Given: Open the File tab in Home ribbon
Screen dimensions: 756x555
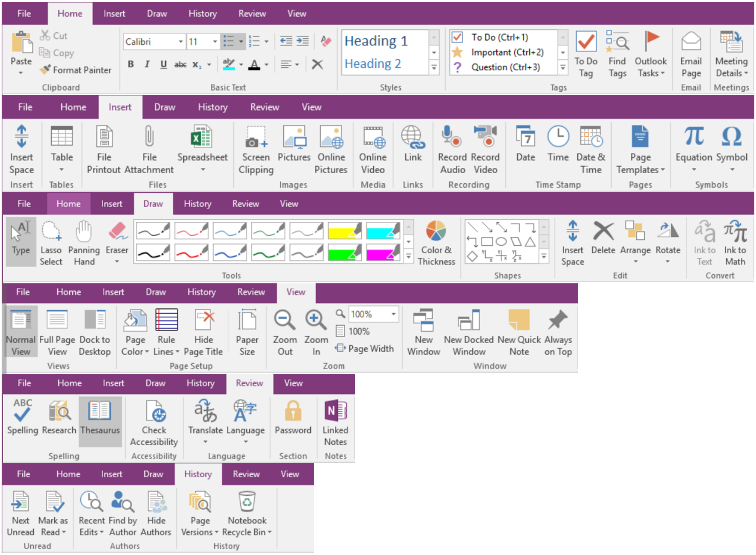Looking at the screenshot, I should pyautogui.click(x=24, y=13).
